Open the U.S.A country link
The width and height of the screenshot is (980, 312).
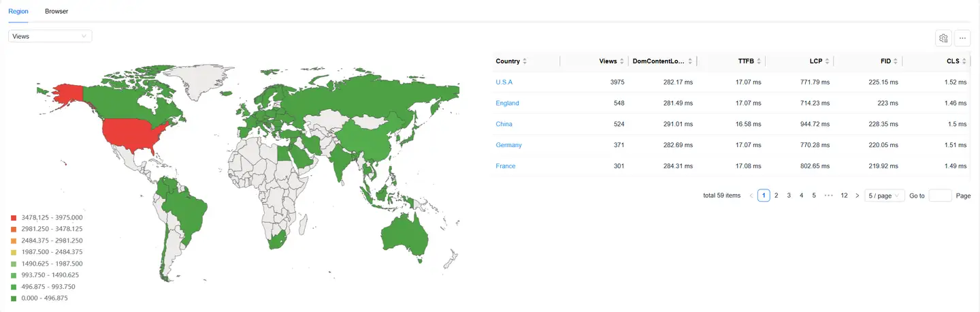[504, 82]
